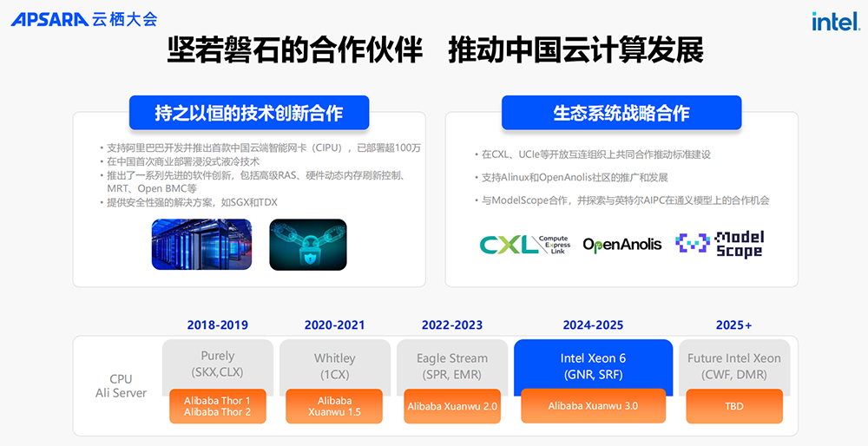
Task: Click the Apsara 云栖大会 logo
Action: tap(84, 19)
